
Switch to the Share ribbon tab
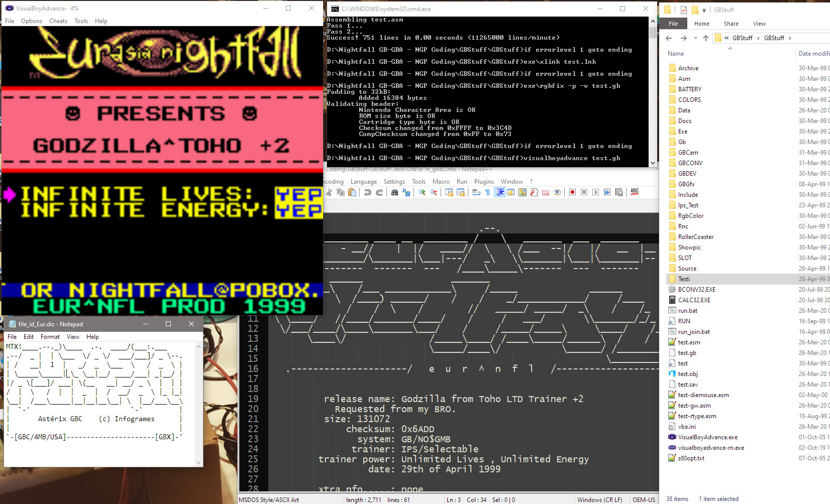coord(731,24)
